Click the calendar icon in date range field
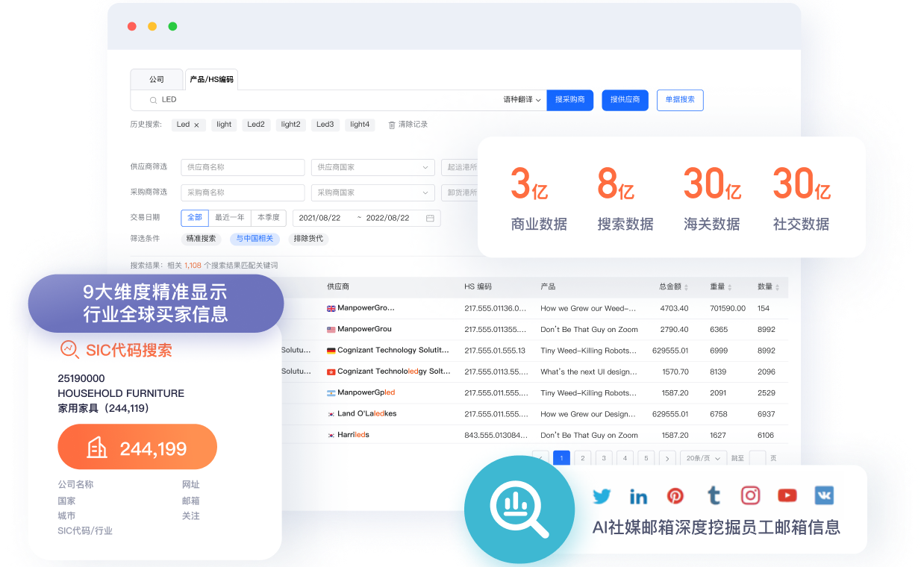Viewport: 924px width, 567px height. point(430,218)
